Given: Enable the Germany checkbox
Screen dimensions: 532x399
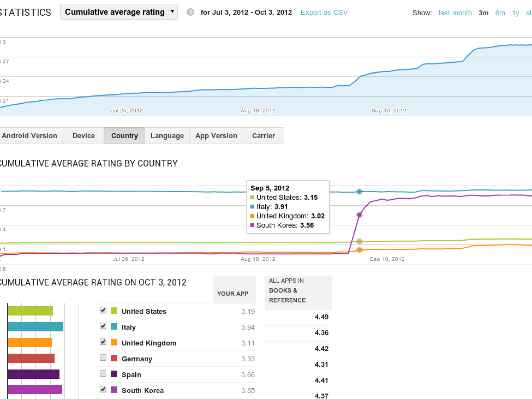Looking at the screenshot, I should click(x=103, y=358).
